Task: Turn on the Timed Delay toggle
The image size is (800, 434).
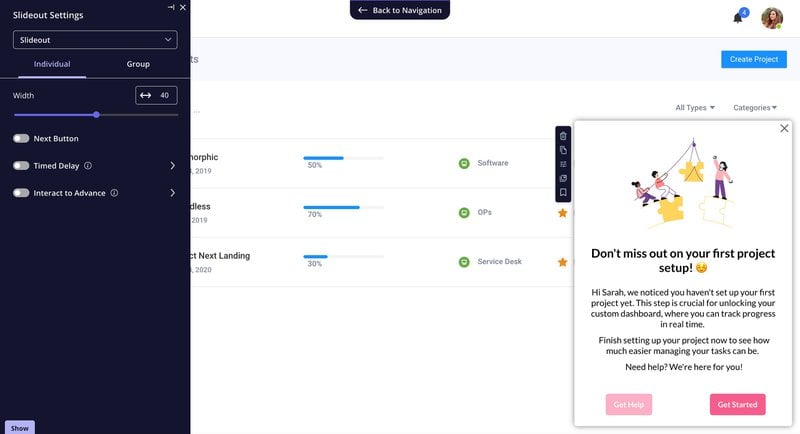Action: point(21,166)
